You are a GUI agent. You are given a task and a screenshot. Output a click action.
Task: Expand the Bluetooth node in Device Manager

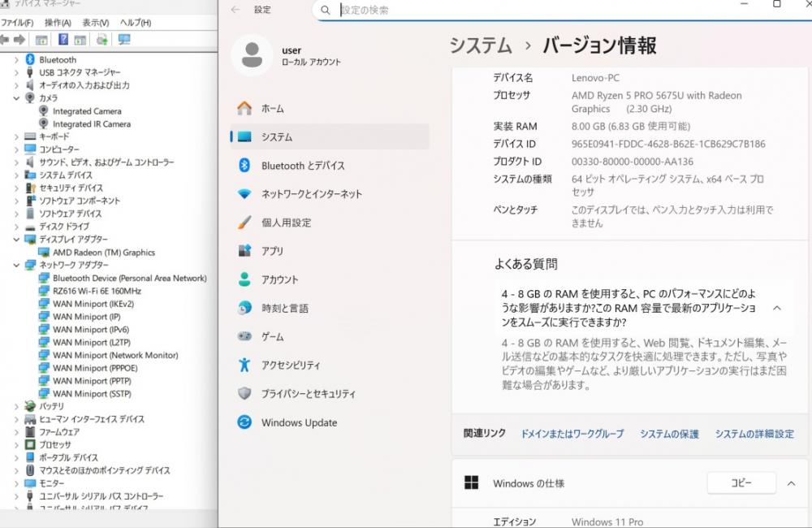click(x=16, y=60)
